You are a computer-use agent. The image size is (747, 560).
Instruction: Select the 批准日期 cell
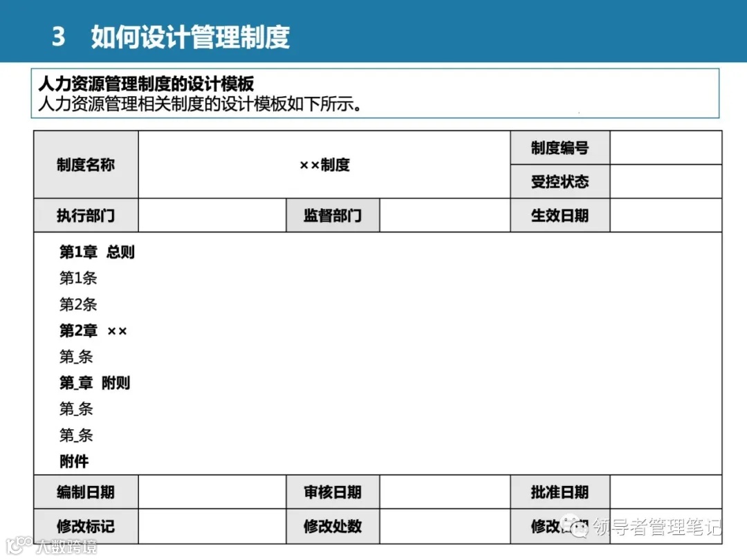pyautogui.click(x=560, y=493)
